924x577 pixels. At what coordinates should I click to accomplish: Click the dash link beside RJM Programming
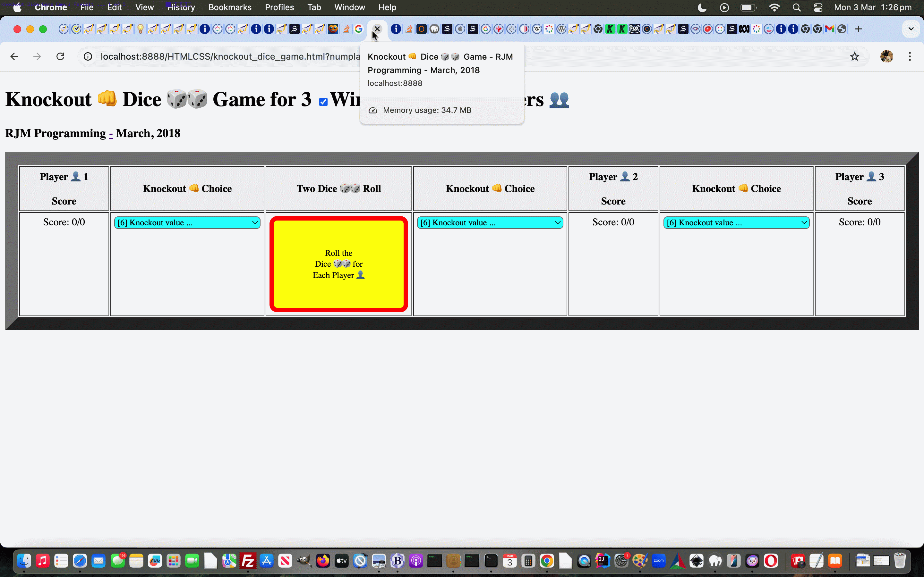pyautogui.click(x=111, y=134)
